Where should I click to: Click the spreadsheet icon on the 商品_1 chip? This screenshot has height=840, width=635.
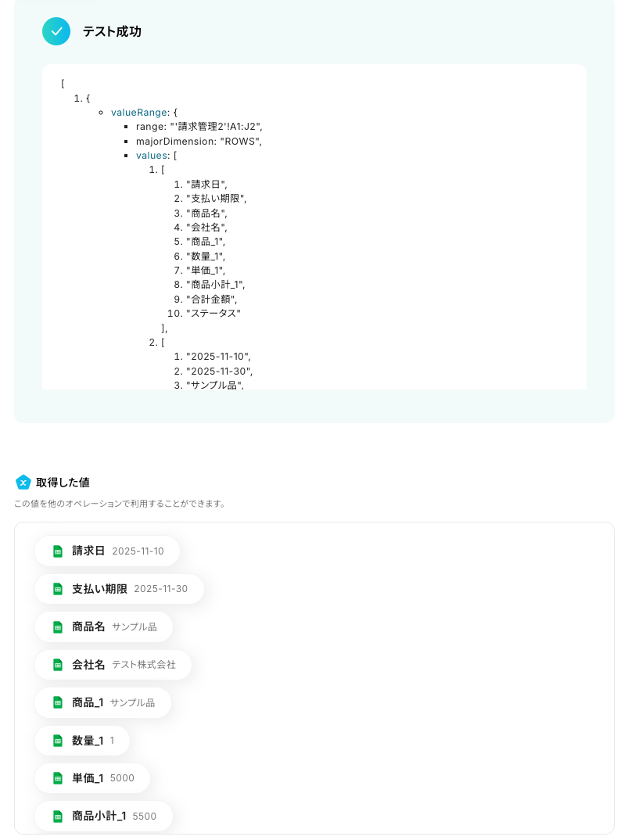point(58,702)
